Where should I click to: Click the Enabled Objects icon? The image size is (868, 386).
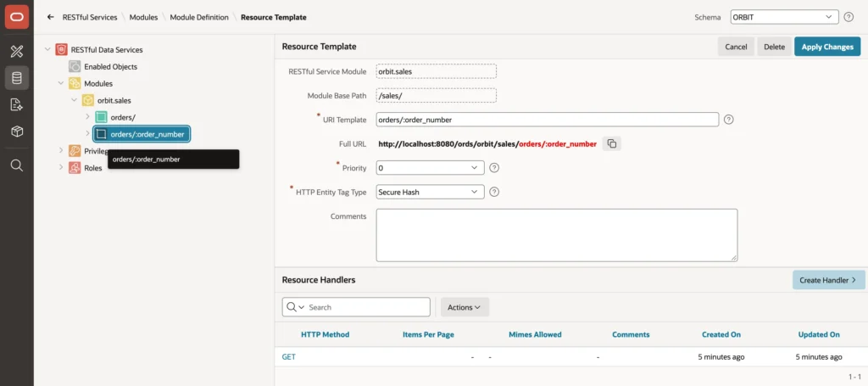pos(75,66)
